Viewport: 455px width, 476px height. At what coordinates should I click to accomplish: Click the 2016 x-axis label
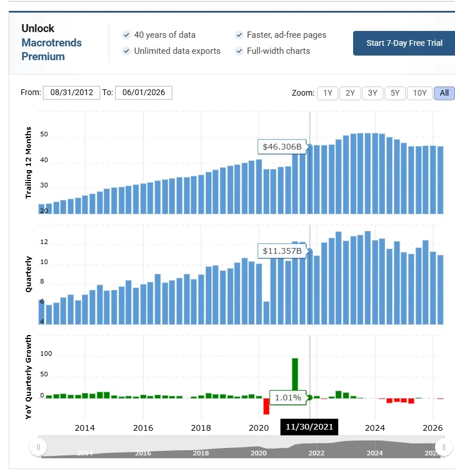143,428
